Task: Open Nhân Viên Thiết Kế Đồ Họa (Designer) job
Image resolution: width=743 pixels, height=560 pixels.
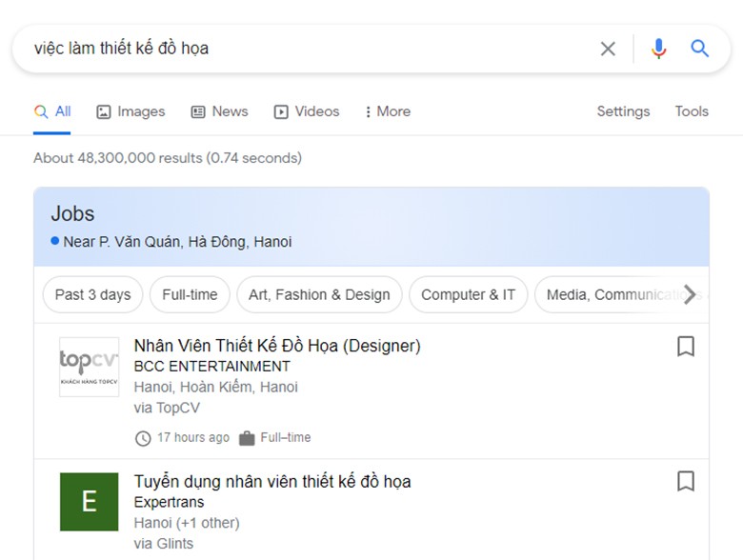Action: click(x=277, y=346)
